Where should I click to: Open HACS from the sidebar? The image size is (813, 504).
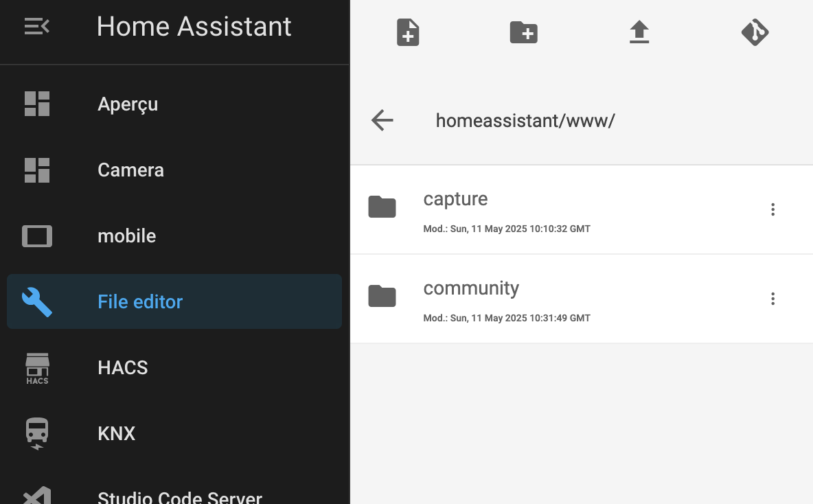[x=122, y=367]
